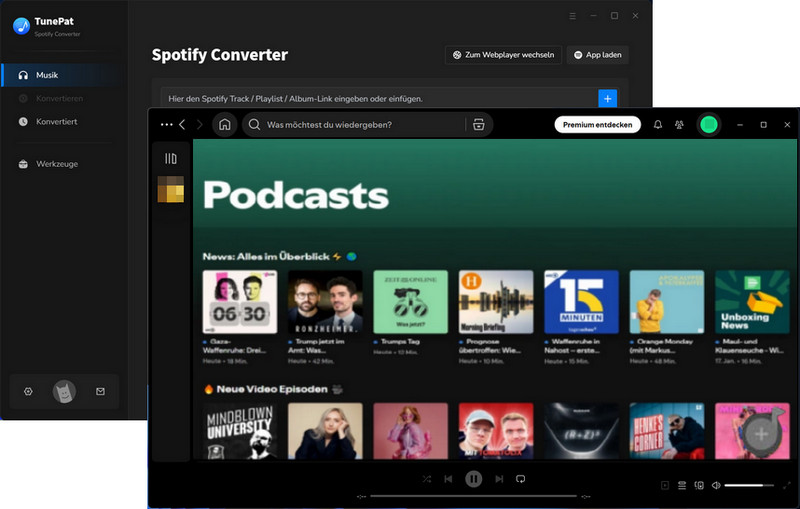The image size is (800, 509).
Task: Open the Henke's Corner podcast cover
Action: [667, 431]
